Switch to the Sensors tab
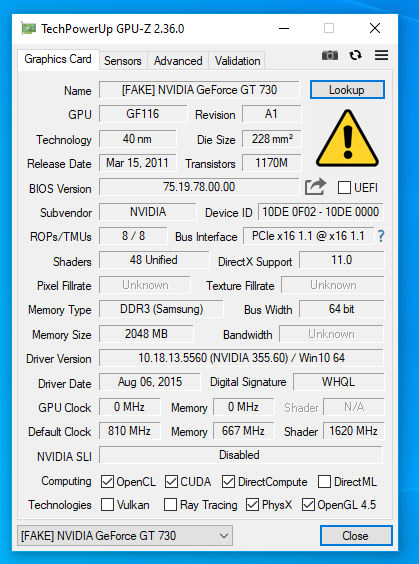 [x=123, y=61]
